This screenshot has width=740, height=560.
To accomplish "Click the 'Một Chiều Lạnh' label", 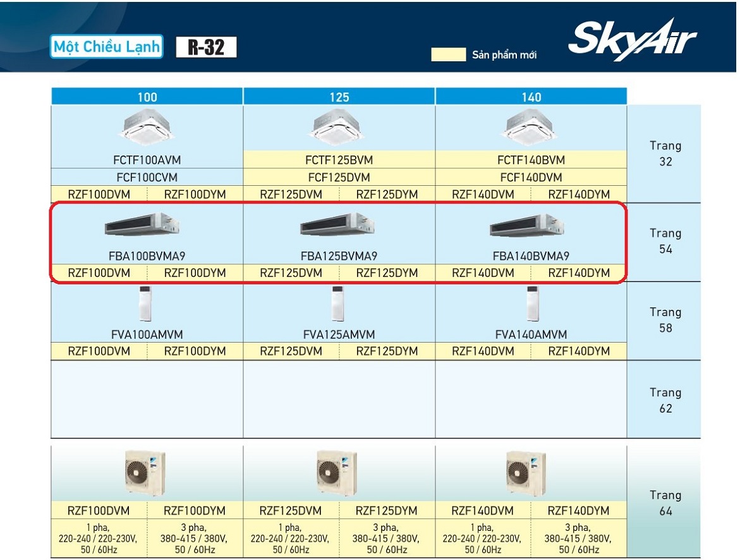I will click(107, 47).
